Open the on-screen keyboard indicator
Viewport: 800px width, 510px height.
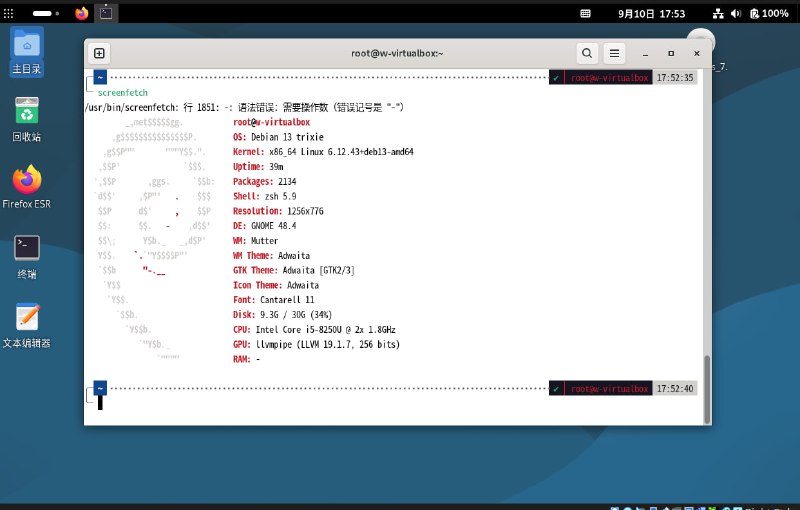pyautogui.click(x=585, y=14)
